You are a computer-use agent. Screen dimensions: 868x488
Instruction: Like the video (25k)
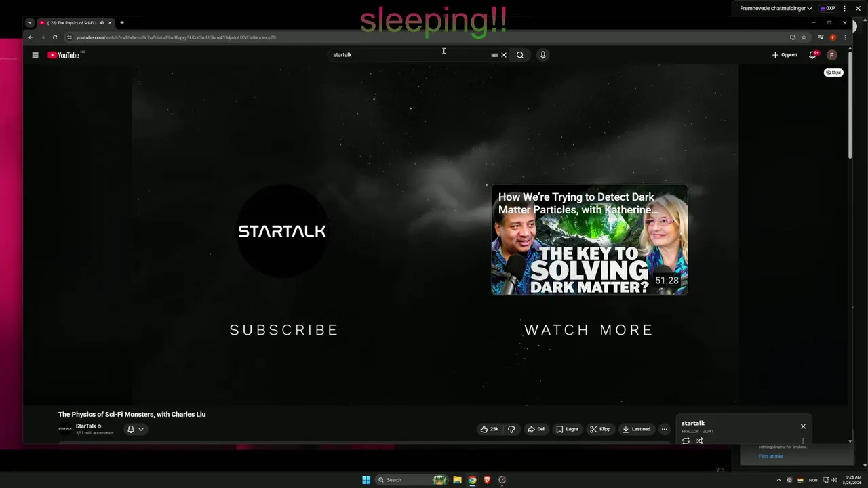490,429
